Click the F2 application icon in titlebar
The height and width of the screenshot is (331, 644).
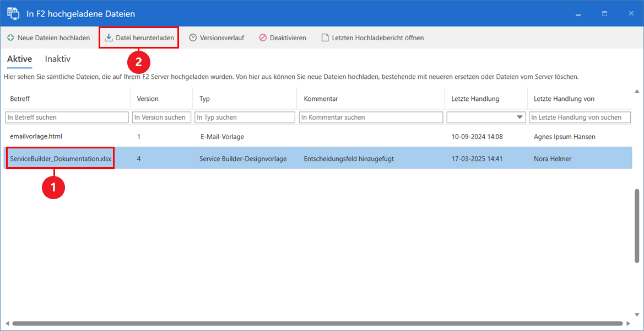pyautogui.click(x=13, y=13)
